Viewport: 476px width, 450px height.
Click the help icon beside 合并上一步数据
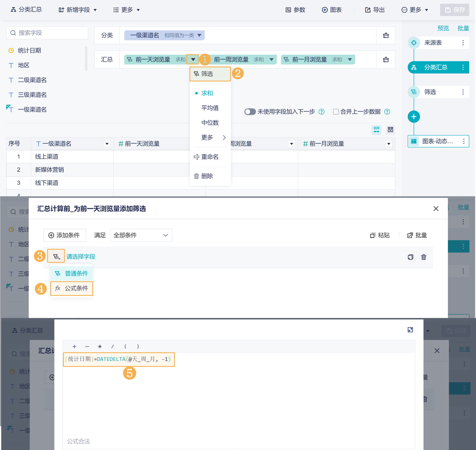coord(387,112)
